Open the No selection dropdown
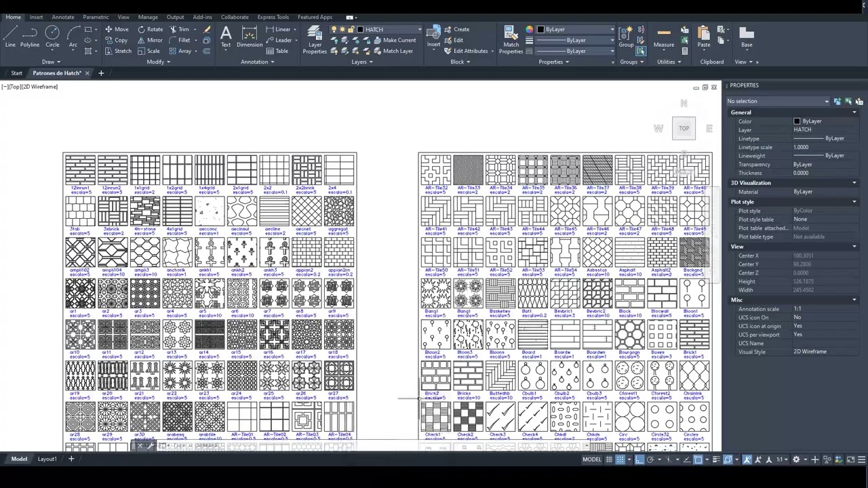Image resolution: width=868 pixels, height=488 pixels. [x=778, y=101]
